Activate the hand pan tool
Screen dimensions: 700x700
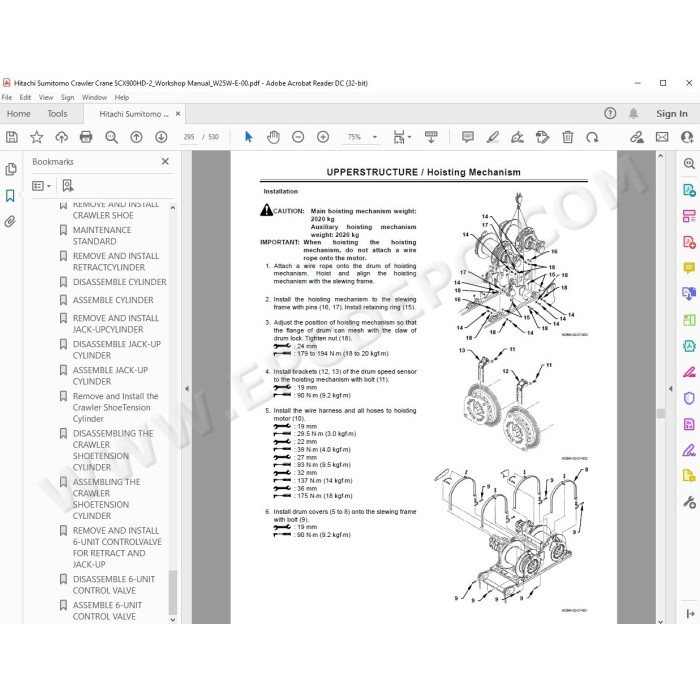pyautogui.click(x=273, y=137)
